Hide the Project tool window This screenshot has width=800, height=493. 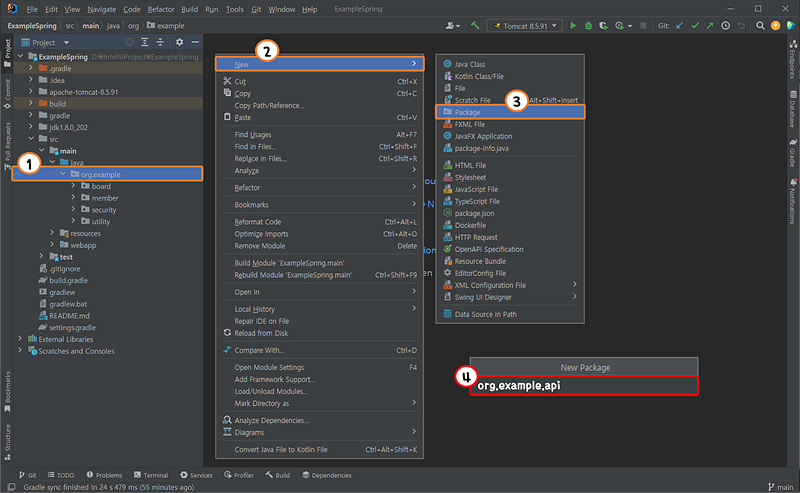195,42
